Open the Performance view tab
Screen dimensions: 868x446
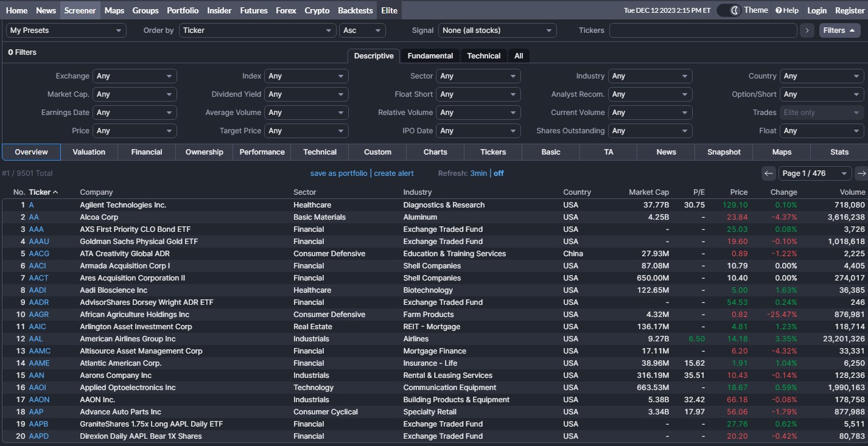point(262,152)
